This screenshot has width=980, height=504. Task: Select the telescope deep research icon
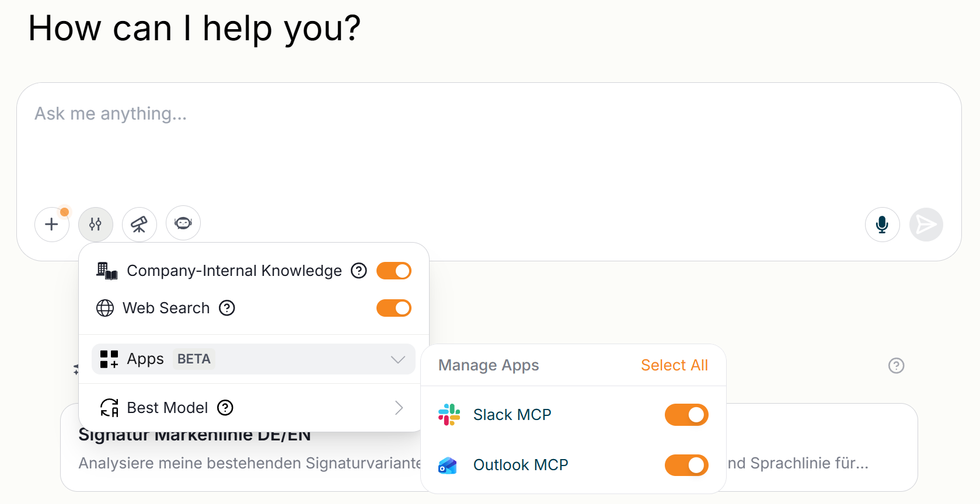(x=139, y=224)
